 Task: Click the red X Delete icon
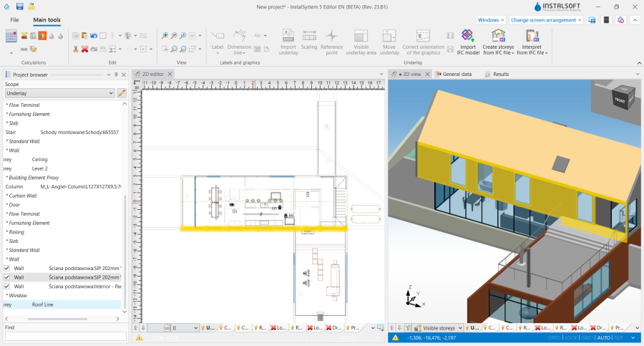pos(84,49)
